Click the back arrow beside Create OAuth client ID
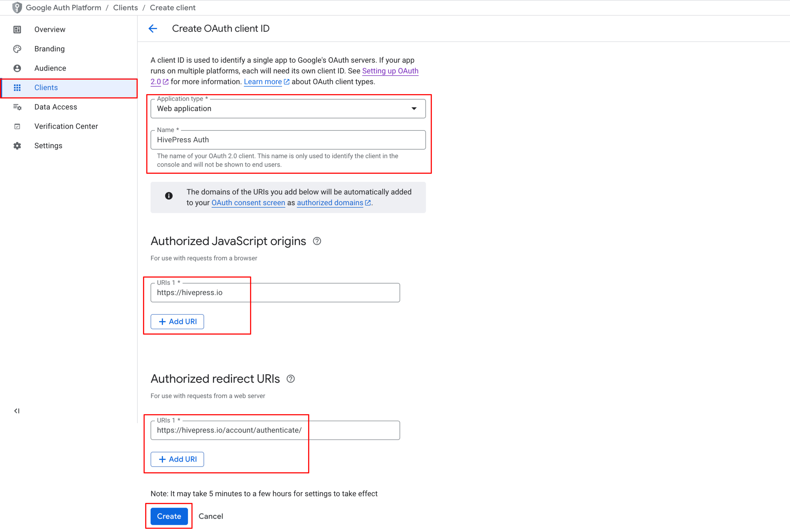 (153, 28)
